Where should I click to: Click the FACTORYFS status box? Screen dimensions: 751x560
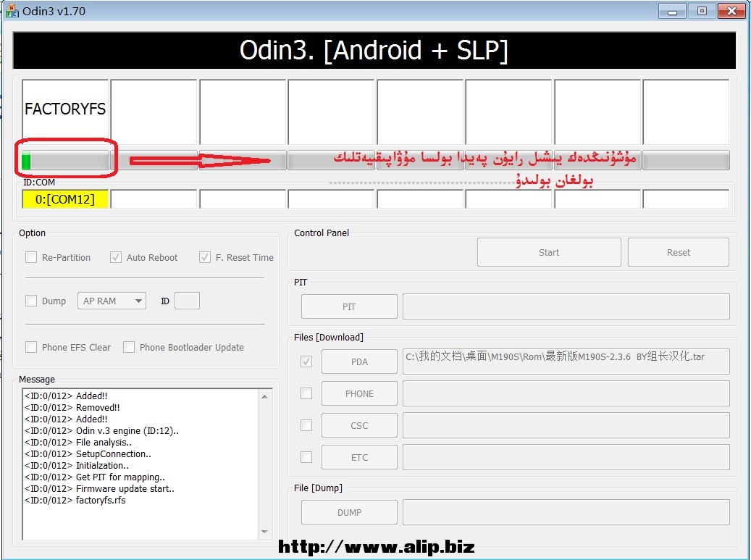(x=65, y=112)
